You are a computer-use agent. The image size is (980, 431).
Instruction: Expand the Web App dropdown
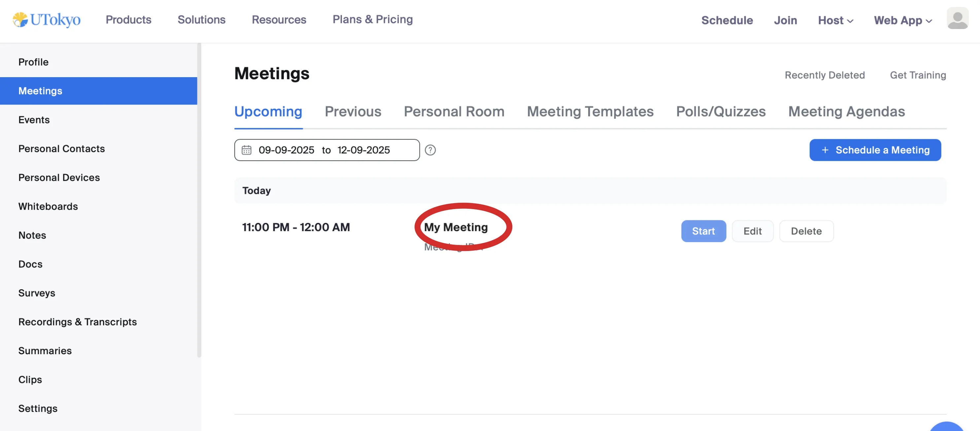[902, 20]
